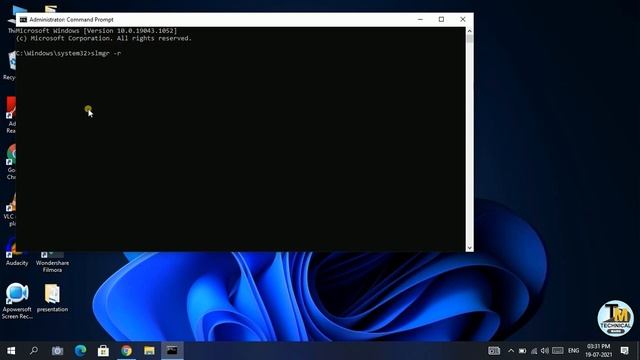Open network status tray icon
Screen dimensions: 640x360
click(533, 351)
